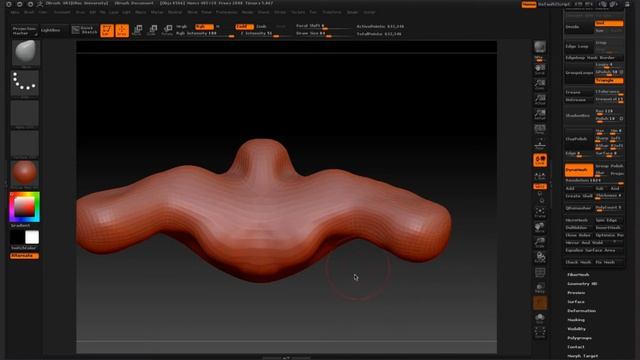
Task: Toggle the Rgb channel button
Action: click(204, 27)
